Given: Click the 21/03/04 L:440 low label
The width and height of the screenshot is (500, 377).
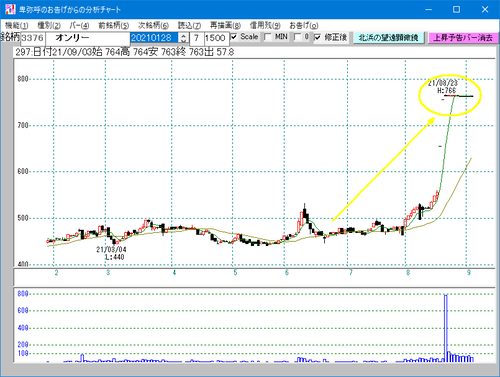Looking at the screenshot, I should [x=111, y=253].
